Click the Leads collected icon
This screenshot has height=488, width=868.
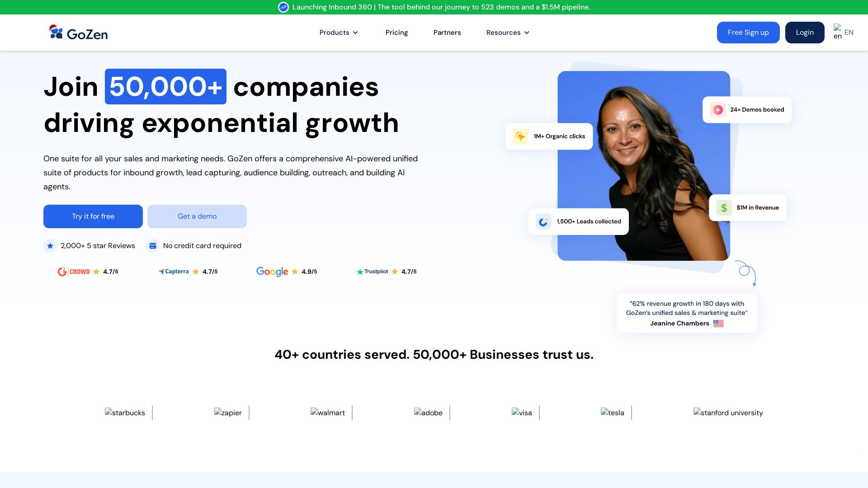point(543,222)
